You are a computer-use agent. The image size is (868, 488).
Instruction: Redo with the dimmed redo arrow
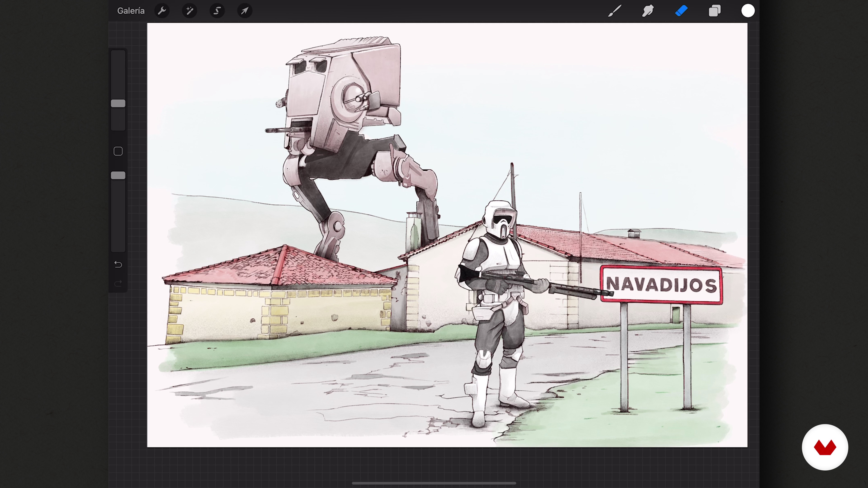118,284
